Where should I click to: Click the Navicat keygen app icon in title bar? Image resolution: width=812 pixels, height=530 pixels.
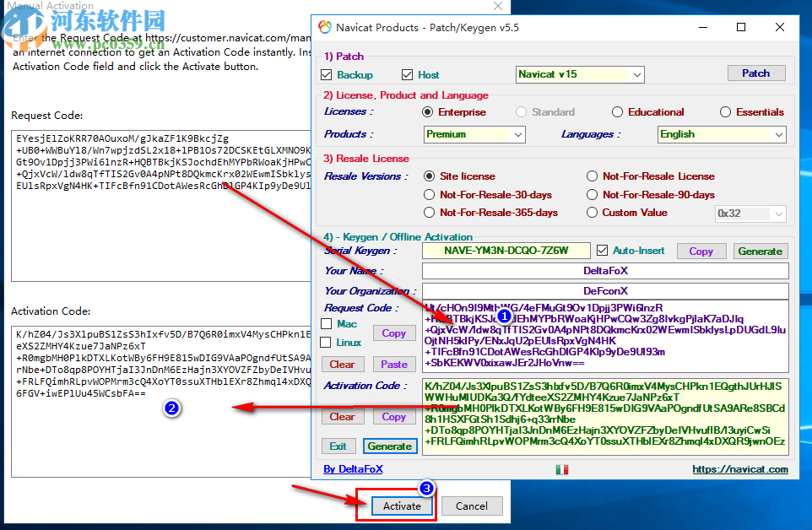pos(325,28)
